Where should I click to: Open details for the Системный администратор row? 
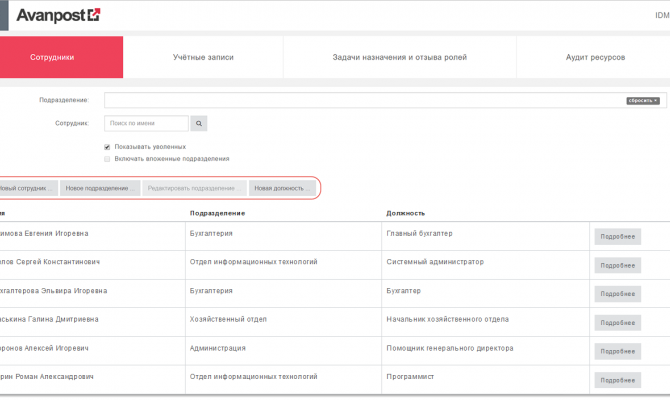pos(617,265)
